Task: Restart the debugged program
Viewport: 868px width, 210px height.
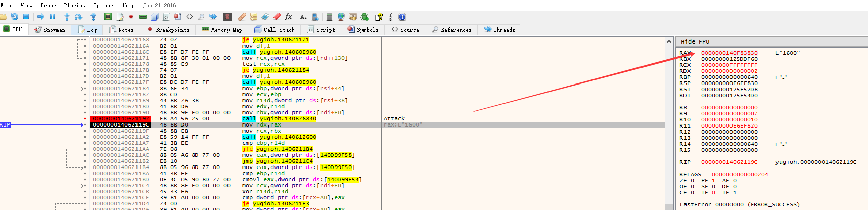Action: tap(15, 17)
